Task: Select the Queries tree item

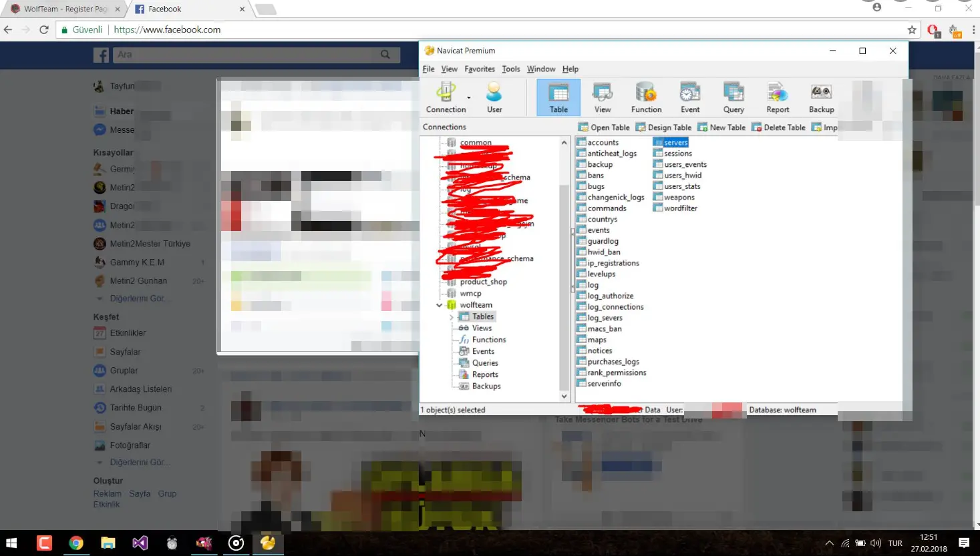Action: 485,363
